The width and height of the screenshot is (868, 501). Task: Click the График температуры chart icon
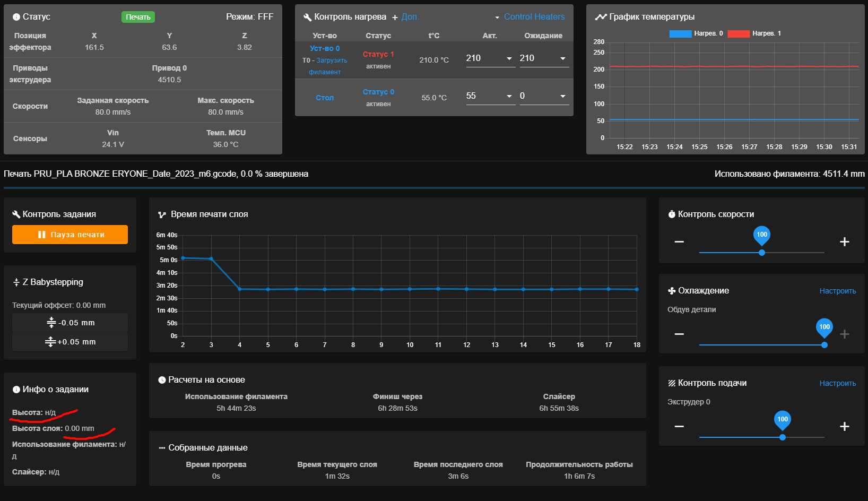tap(601, 17)
